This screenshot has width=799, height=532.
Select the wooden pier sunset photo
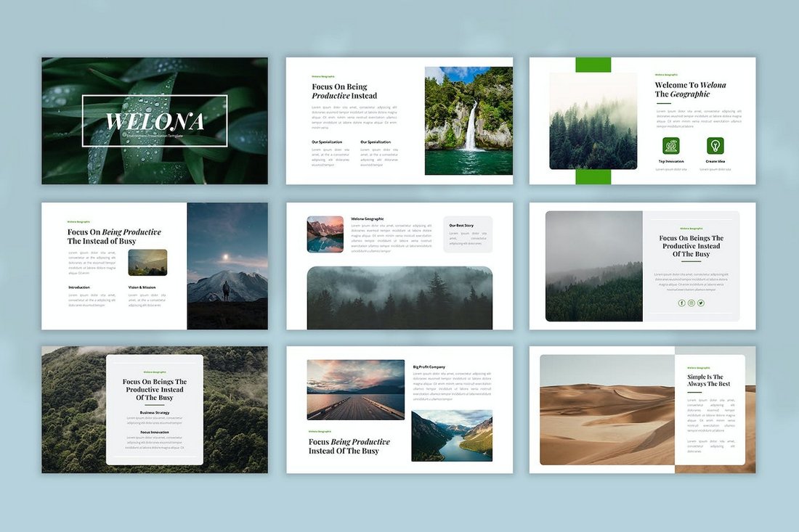[x=356, y=390]
